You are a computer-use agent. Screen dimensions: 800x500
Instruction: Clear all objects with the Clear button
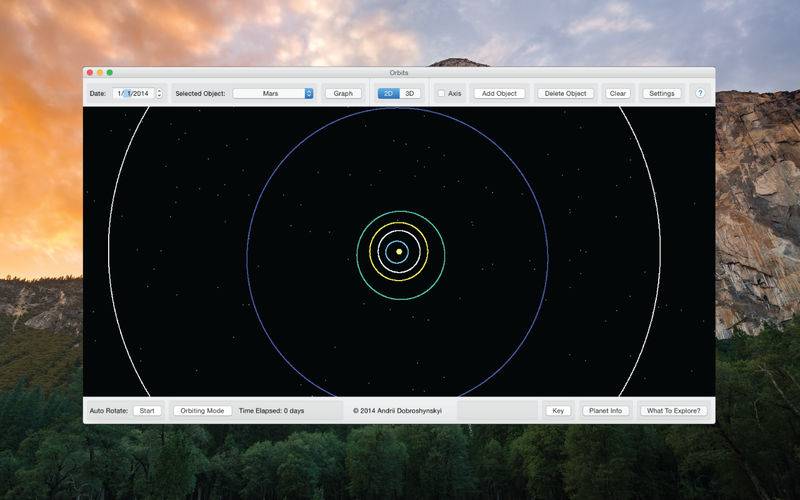coord(617,93)
